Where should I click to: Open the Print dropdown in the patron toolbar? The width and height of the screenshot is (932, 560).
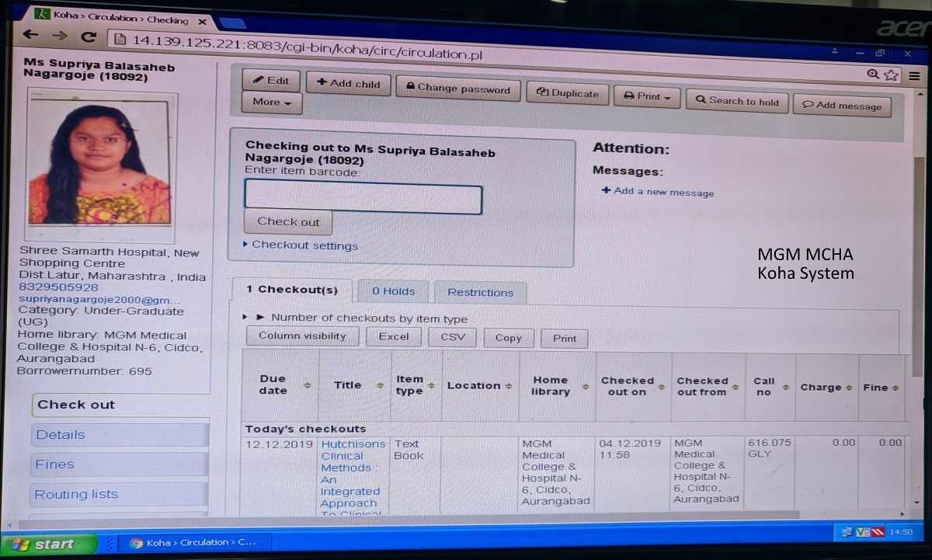pos(647,97)
